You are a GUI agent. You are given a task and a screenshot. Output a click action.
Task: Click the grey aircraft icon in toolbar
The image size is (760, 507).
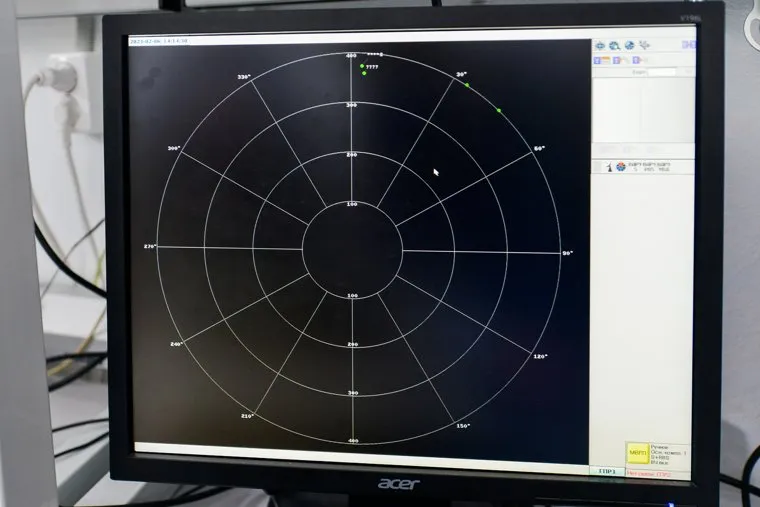(645, 46)
